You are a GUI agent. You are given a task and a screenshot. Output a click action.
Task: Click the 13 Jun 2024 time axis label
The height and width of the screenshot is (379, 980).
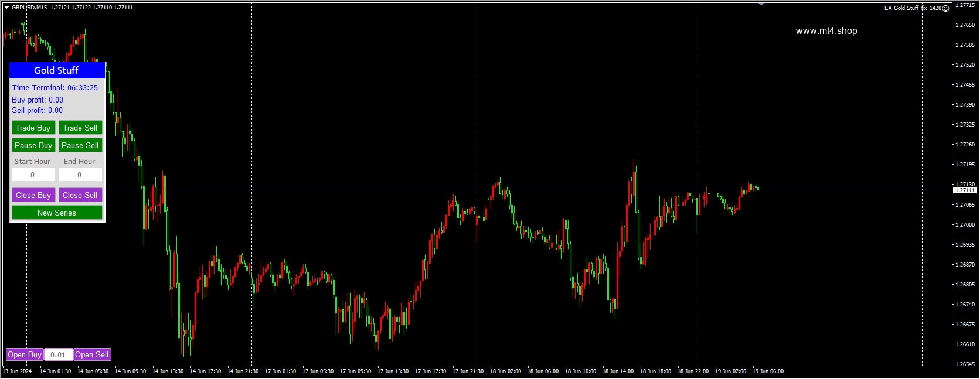18,371
